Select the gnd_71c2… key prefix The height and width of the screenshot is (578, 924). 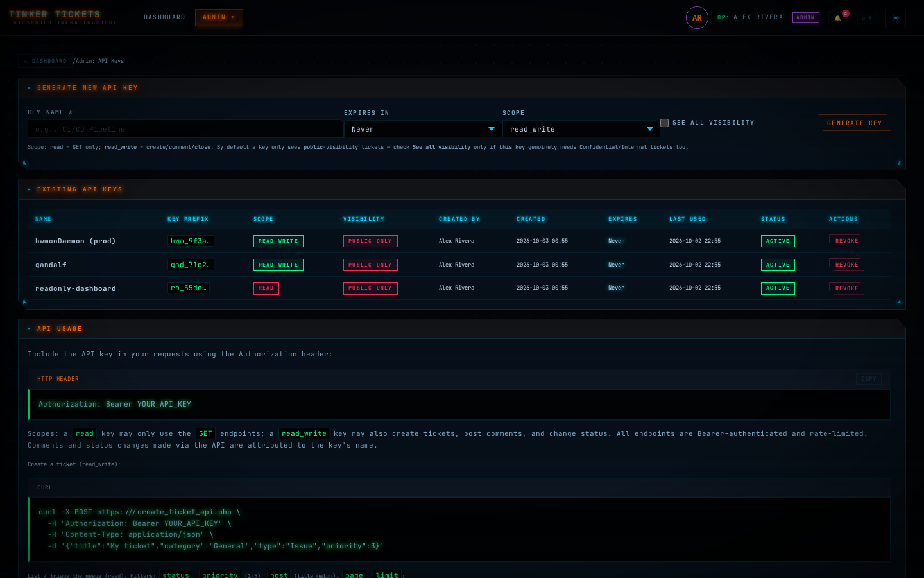(x=191, y=265)
